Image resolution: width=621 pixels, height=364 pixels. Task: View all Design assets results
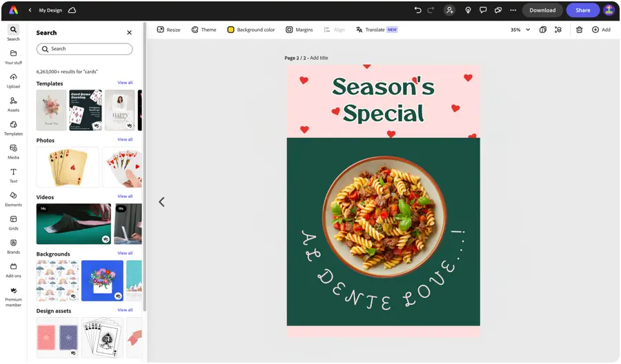pyautogui.click(x=125, y=310)
